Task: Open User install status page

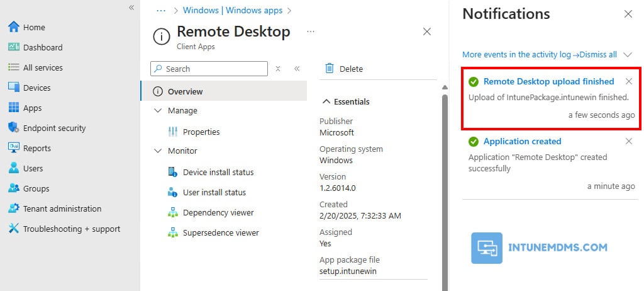Action: (x=214, y=192)
